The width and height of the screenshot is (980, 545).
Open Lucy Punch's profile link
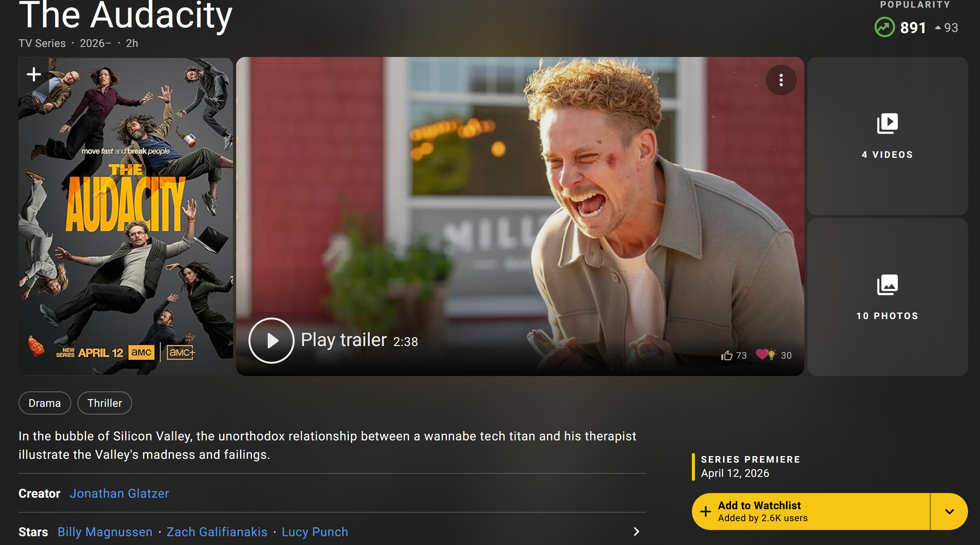(315, 532)
